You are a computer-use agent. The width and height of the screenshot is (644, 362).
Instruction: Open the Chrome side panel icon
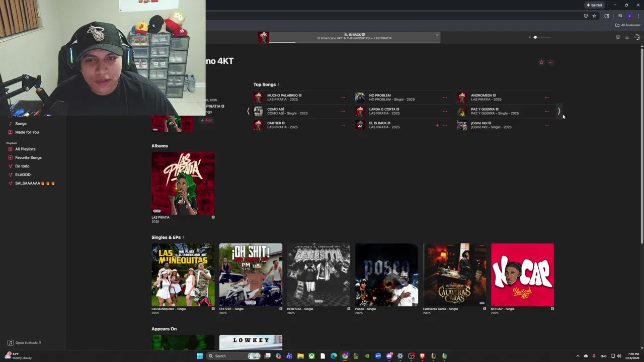[x=606, y=16]
